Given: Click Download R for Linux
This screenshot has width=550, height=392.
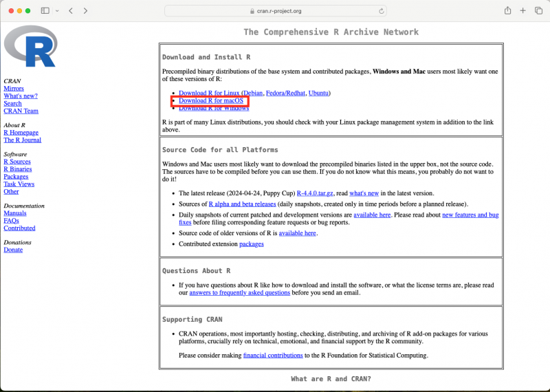Looking at the screenshot, I should [x=209, y=93].
